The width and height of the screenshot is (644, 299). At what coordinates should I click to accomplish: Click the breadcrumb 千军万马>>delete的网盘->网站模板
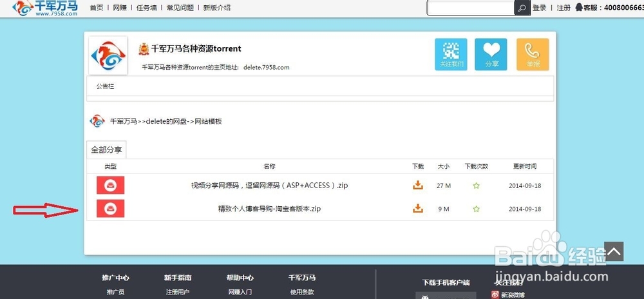(166, 122)
